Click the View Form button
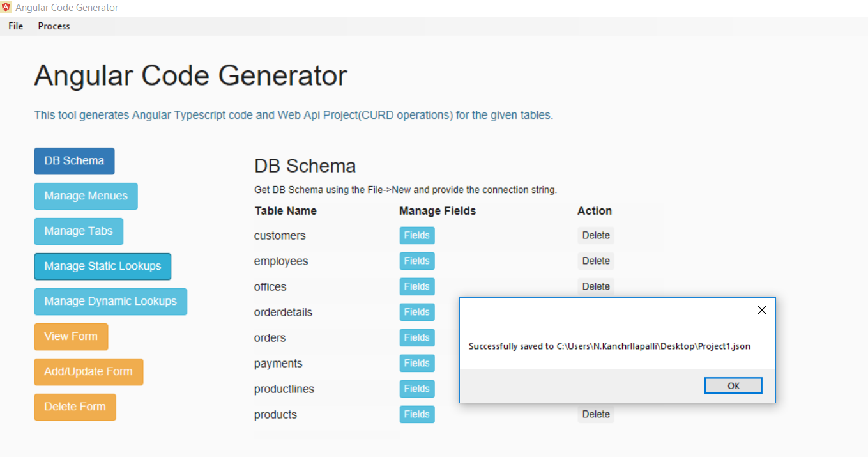This screenshot has width=868, height=457. (x=71, y=337)
